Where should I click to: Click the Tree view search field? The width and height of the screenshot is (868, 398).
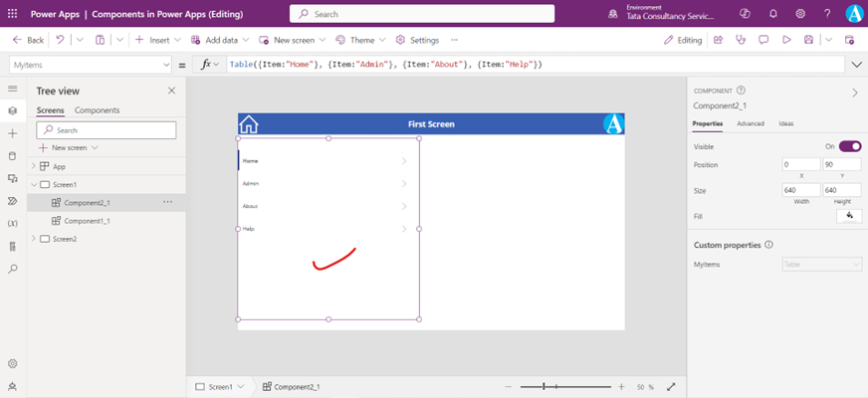tap(107, 130)
